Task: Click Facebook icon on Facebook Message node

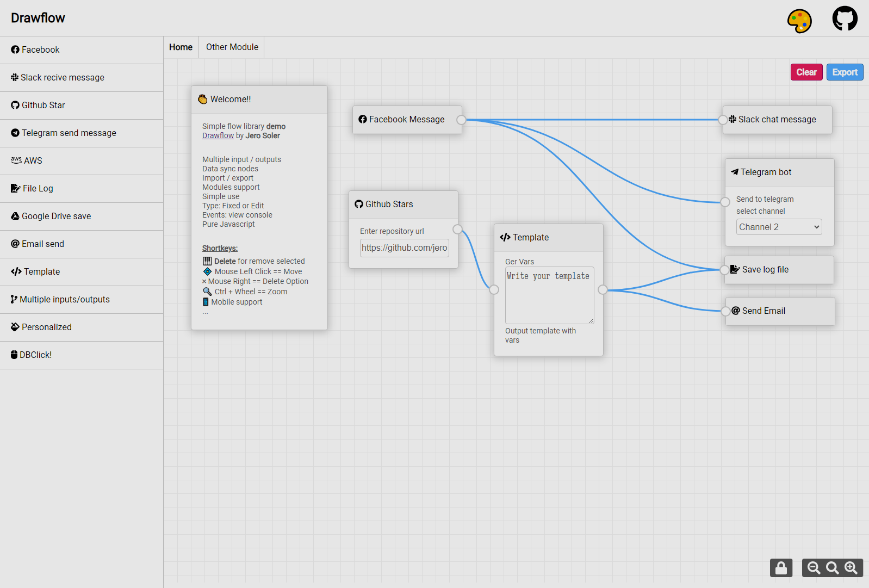Action: point(363,119)
